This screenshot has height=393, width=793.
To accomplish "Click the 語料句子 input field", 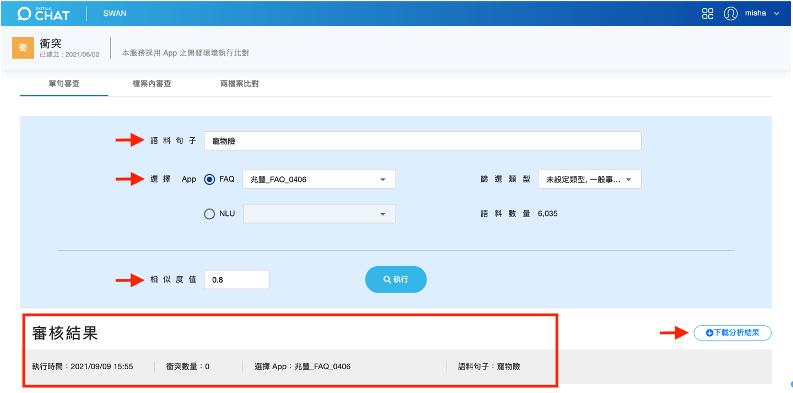I will coord(423,141).
